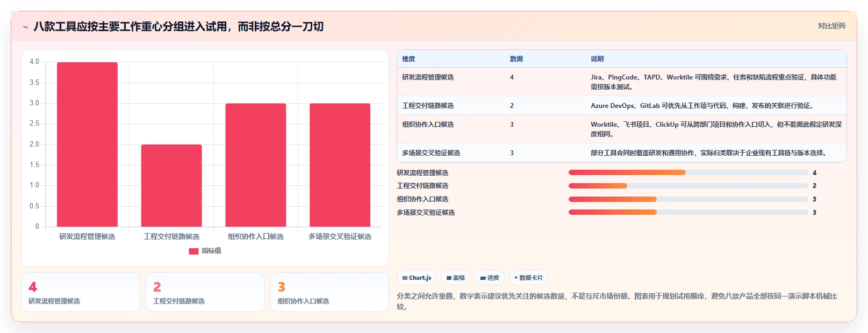Click the 研发流程管理候选 progress bar
868x333 pixels.
click(x=688, y=172)
